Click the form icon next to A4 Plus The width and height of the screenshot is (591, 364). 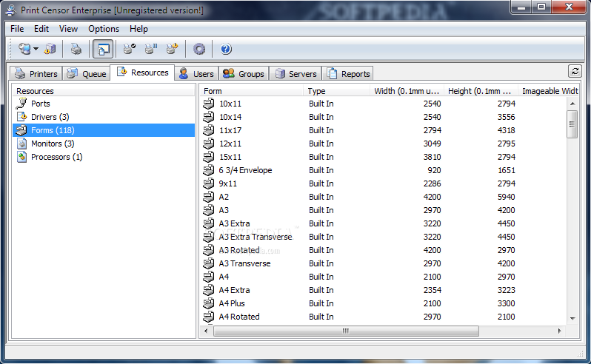click(209, 303)
